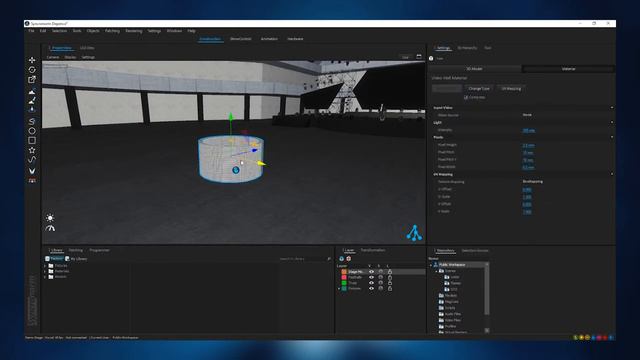Click the My Library button

[x=76, y=259]
